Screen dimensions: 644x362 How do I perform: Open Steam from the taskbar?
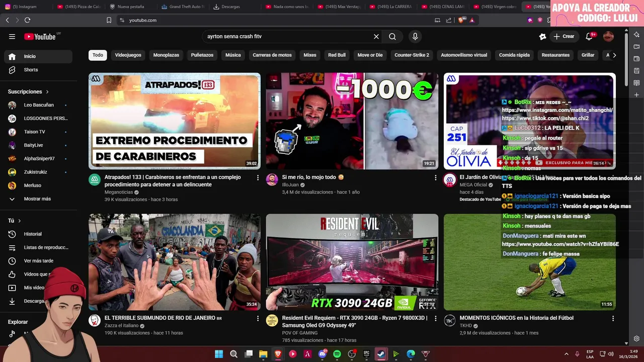381,354
